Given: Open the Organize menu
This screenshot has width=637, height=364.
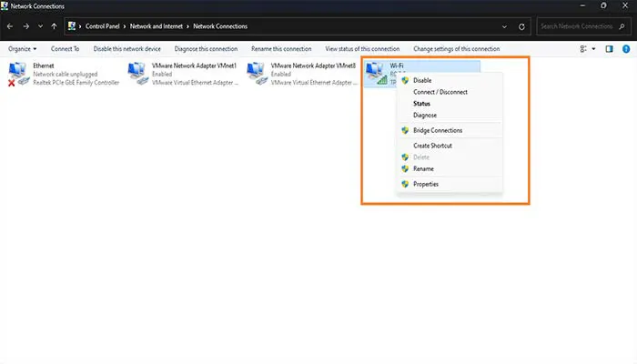Looking at the screenshot, I should click(x=23, y=49).
